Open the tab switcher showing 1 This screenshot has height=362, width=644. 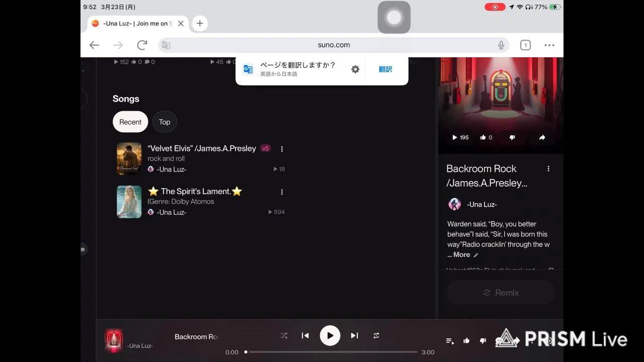525,45
